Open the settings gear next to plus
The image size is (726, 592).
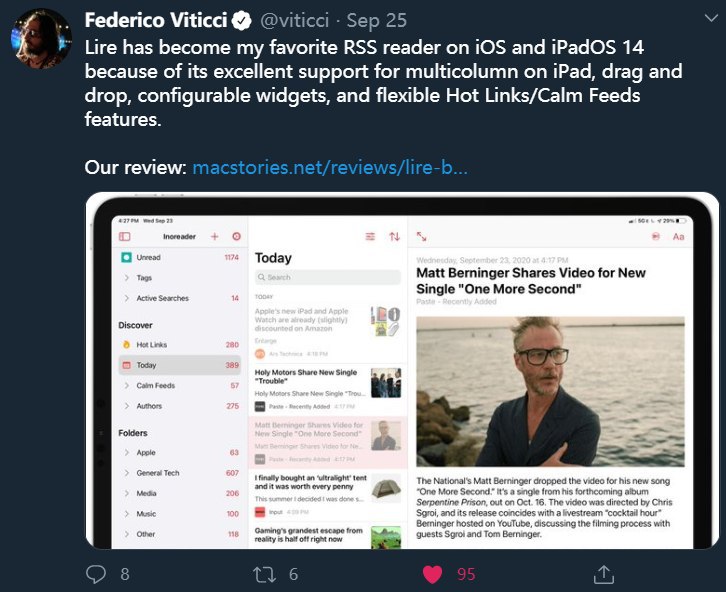tap(237, 237)
